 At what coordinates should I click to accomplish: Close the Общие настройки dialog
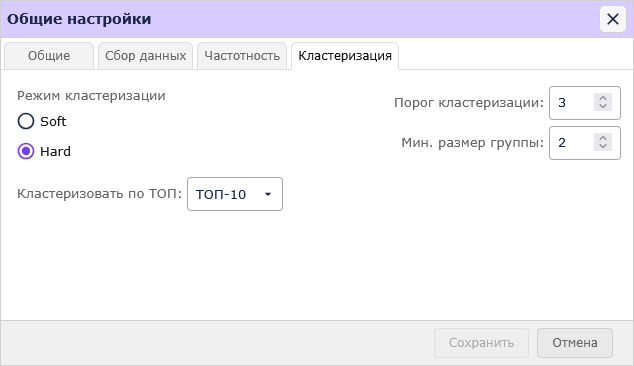[613, 19]
